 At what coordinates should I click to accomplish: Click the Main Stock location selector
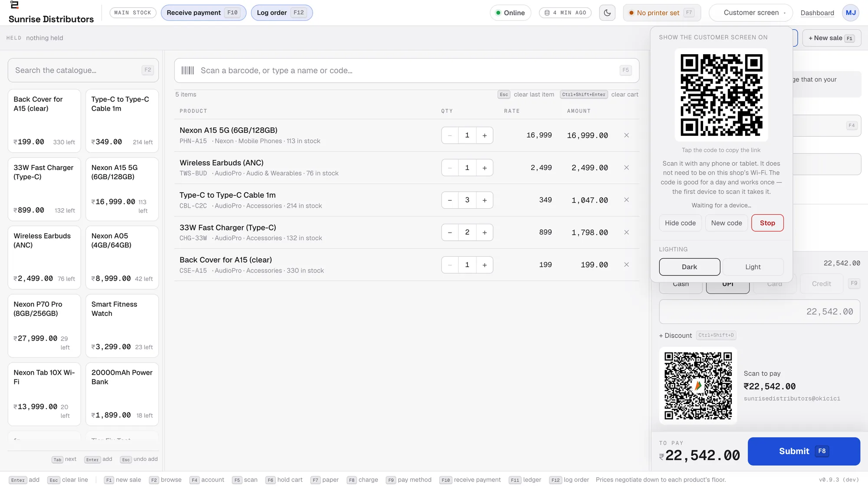pyautogui.click(x=133, y=13)
